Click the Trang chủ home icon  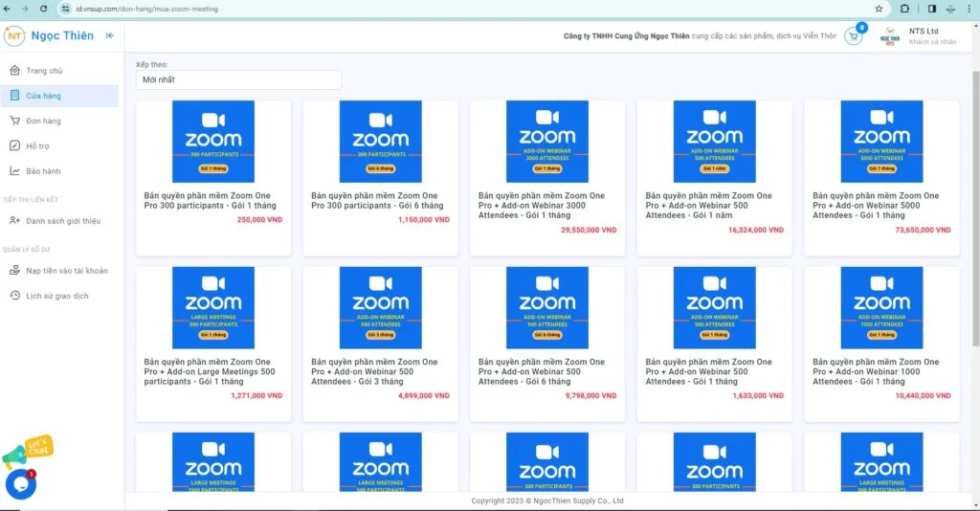pyautogui.click(x=15, y=71)
